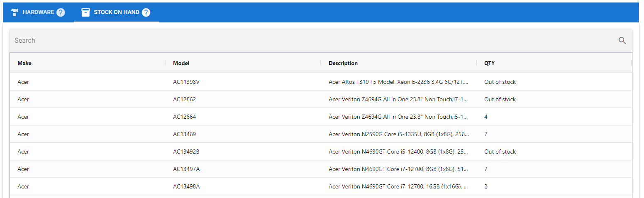Click the hammer icon on the Hardware tab
Viewport: 644px width, 198px height.
(x=15, y=12)
